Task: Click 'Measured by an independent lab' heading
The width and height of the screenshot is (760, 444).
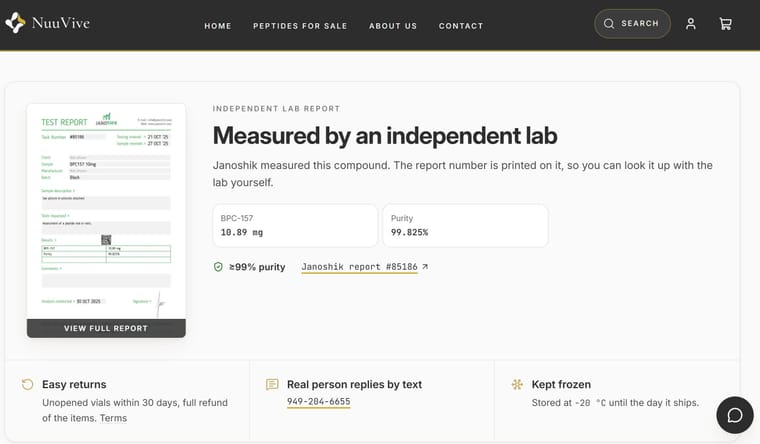Action: pos(385,135)
